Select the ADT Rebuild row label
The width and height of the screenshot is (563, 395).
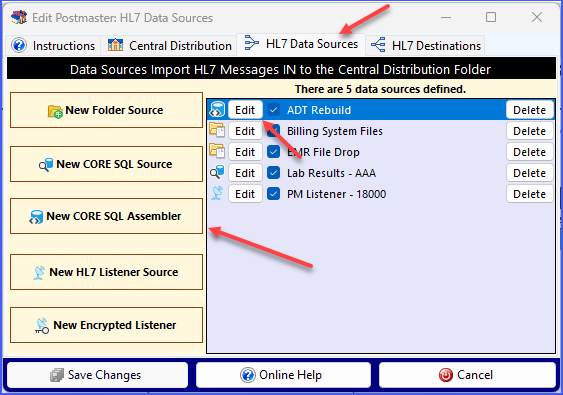(x=319, y=110)
